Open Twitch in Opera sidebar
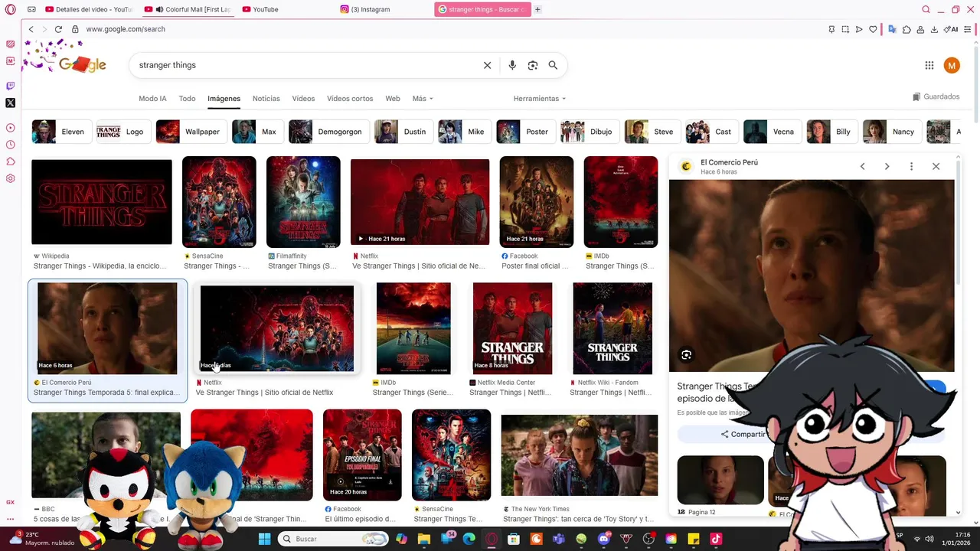The width and height of the screenshot is (980, 551). pyautogui.click(x=10, y=86)
